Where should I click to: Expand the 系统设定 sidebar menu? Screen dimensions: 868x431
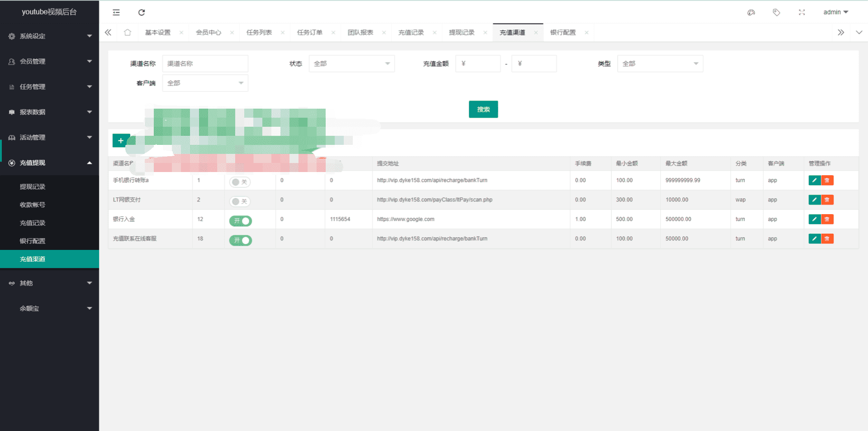click(x=49, y=36)
